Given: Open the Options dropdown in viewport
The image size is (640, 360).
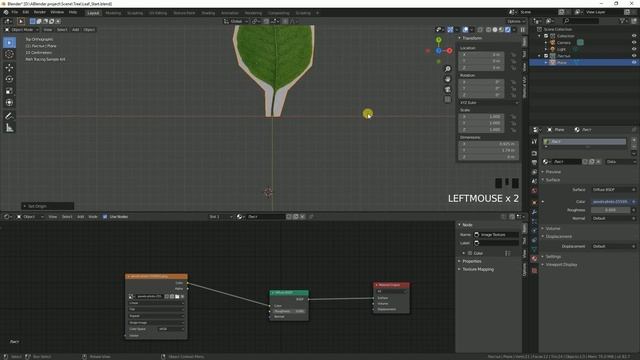Looking at the screenshot, I should tap(516, 21).
